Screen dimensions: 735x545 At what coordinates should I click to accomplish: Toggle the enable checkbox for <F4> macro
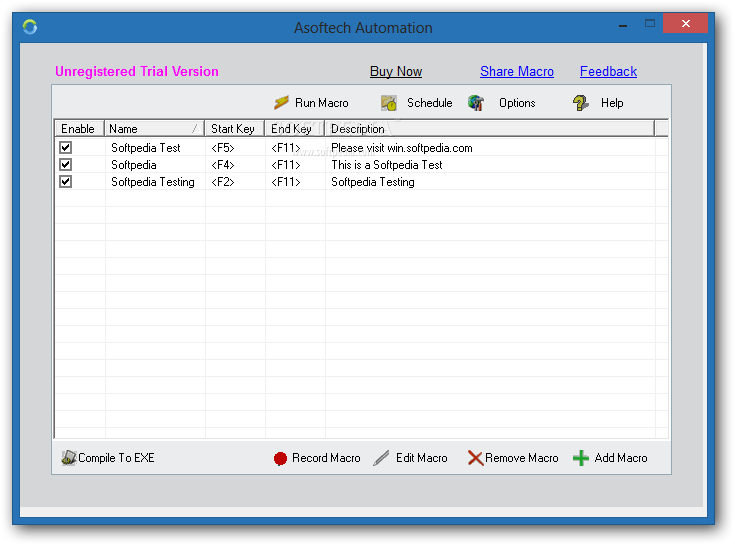66,164
